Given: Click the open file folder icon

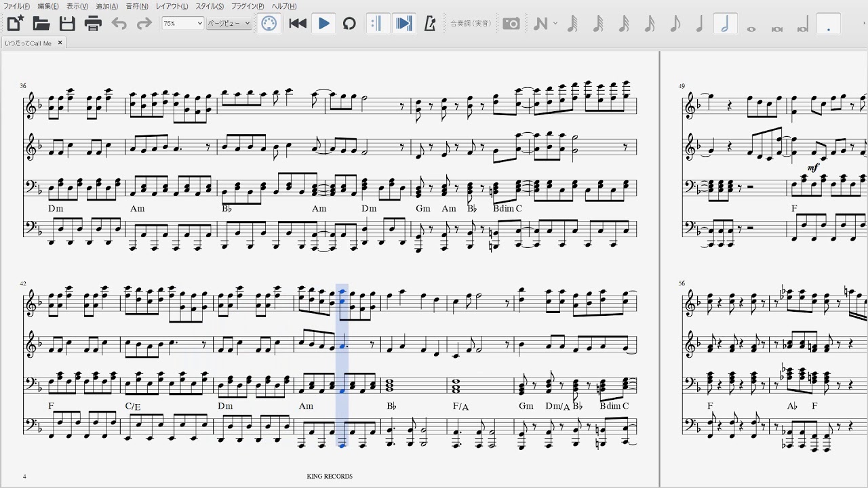Looking at the screenshot, I should point(41,24).
